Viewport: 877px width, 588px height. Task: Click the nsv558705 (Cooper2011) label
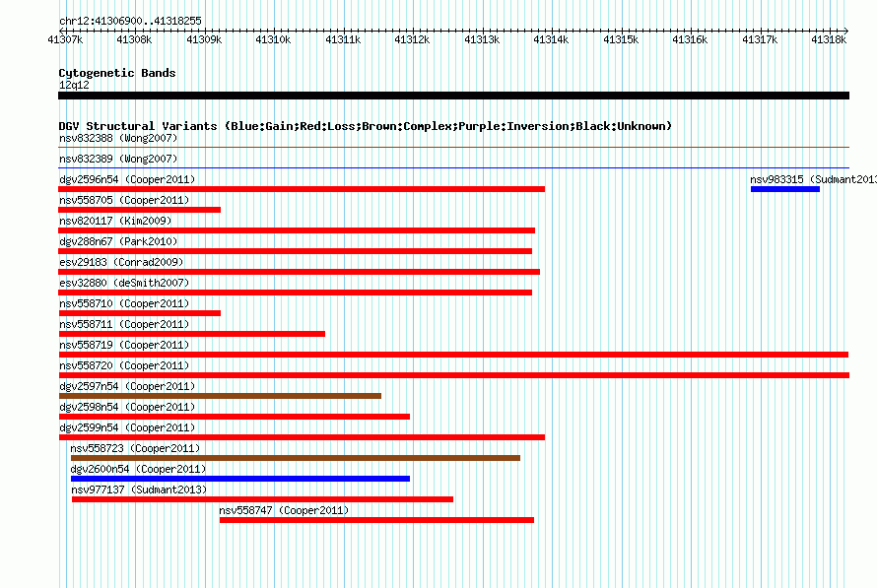[x=124, y=200]
